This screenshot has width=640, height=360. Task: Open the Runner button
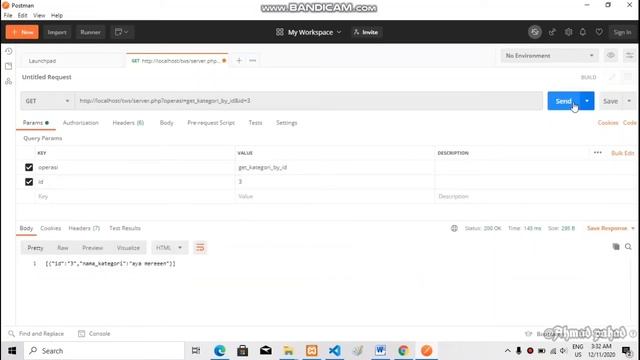[90, 32]
